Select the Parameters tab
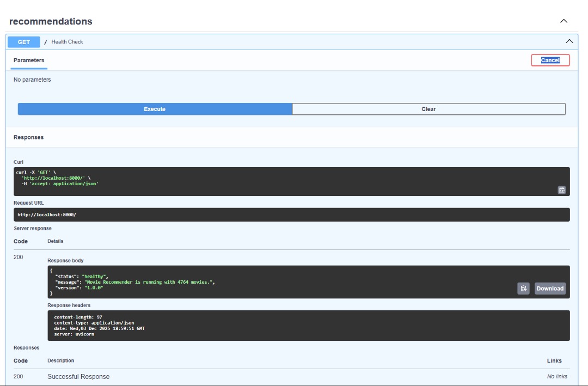The image size is (588, 386). coord(28,60)
